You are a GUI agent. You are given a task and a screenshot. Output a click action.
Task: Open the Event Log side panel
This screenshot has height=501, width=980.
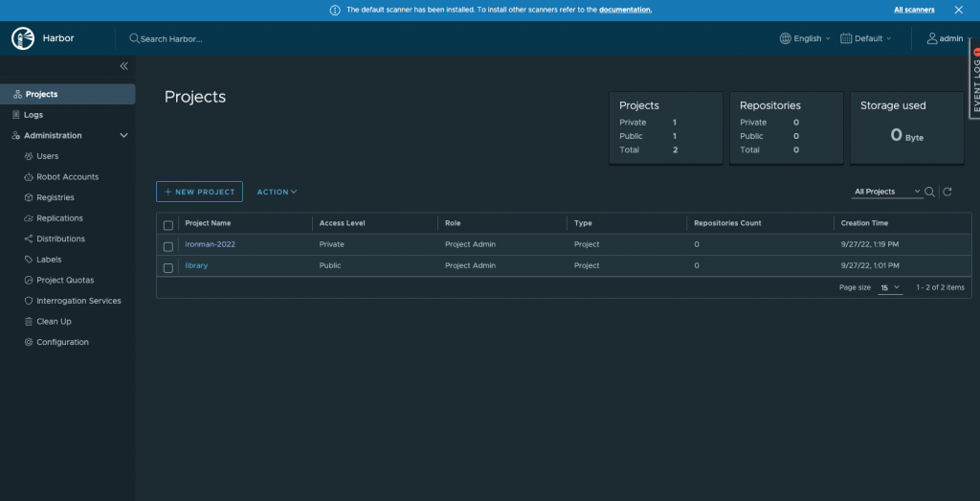[x=975, y=80]
